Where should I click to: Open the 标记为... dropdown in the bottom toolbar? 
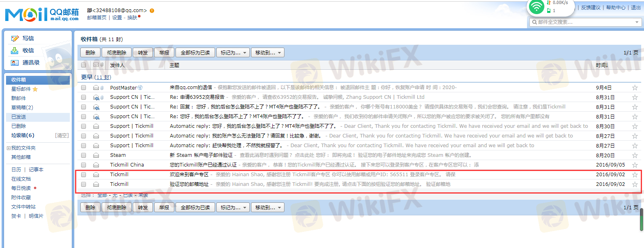[233, 207]
